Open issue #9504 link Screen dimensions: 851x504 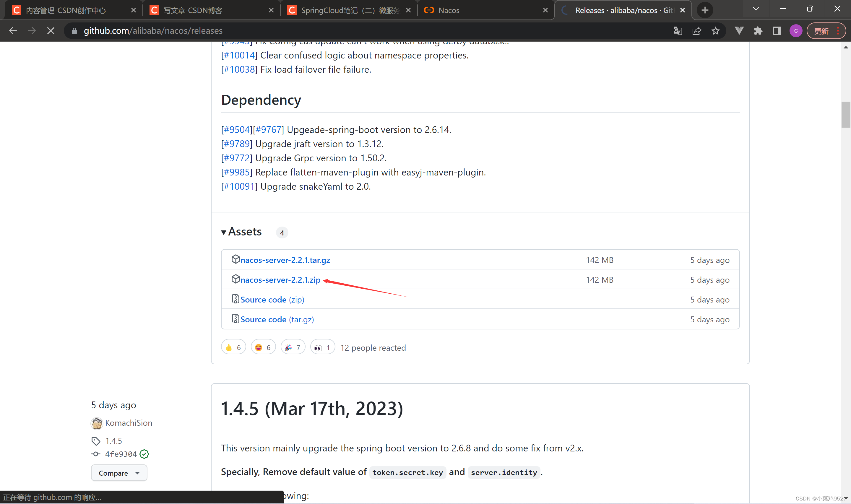[x=236, y=130]
